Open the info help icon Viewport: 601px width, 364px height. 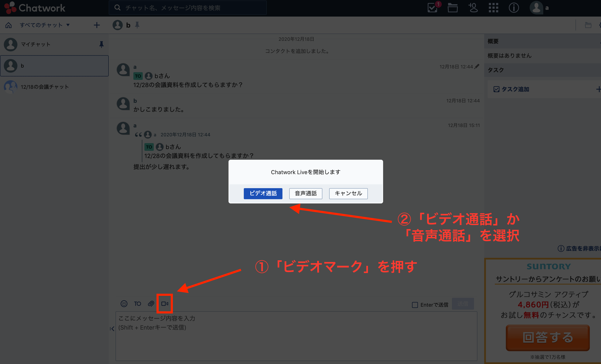514,8
